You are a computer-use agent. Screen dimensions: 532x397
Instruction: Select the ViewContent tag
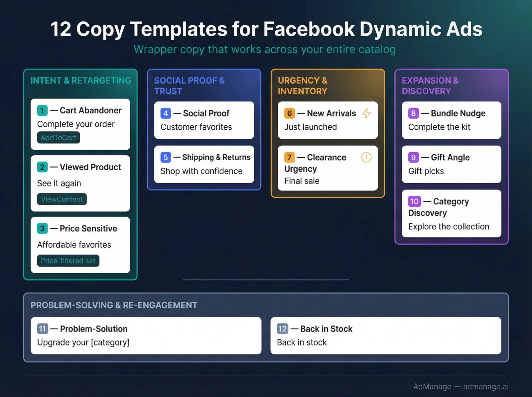pyautogui.click(x=62, y=199)
